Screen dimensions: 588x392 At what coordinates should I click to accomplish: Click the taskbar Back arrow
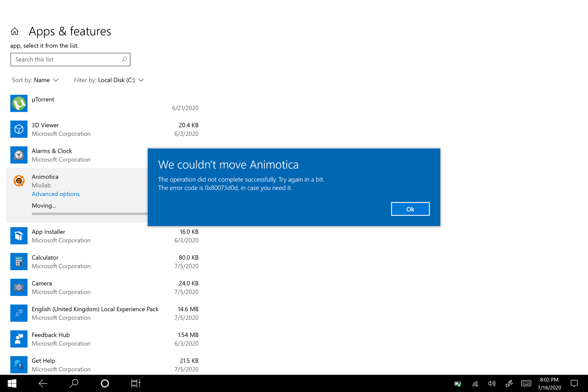tap(43, 383)
